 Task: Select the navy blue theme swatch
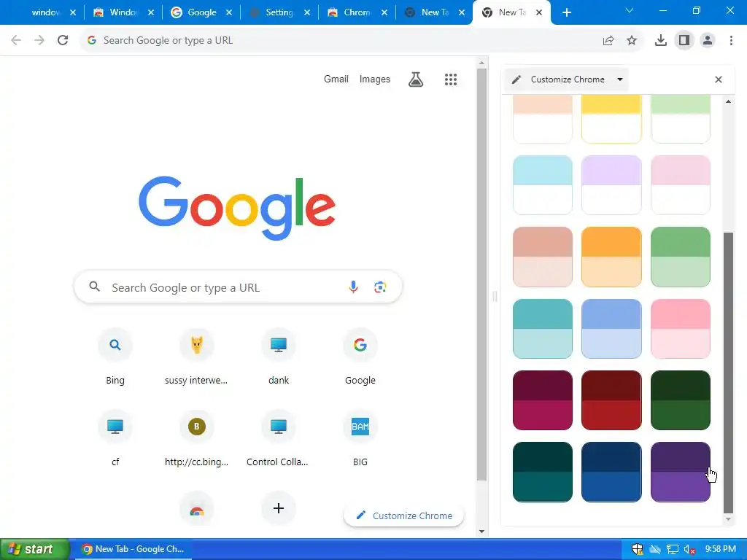coord(611,472)
